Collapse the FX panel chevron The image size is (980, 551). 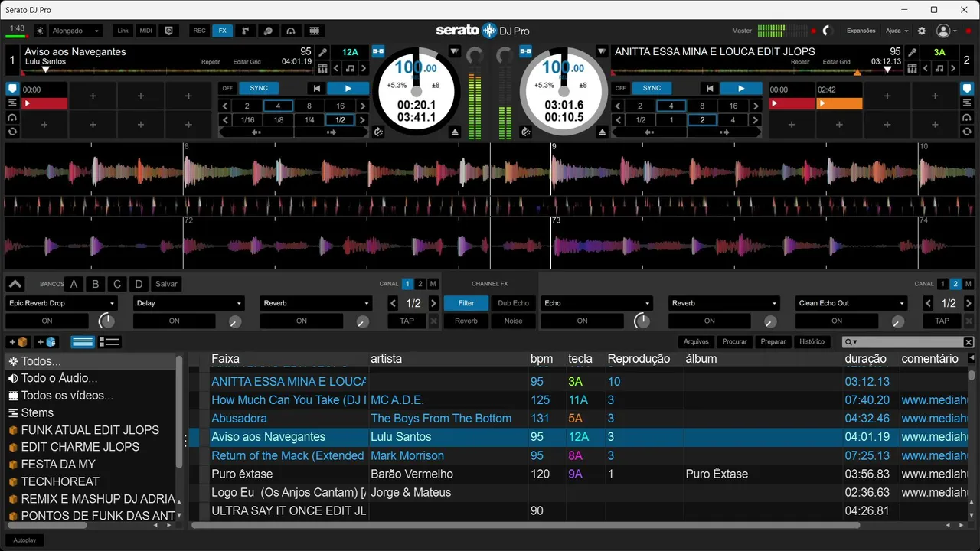tap(15, 284)
